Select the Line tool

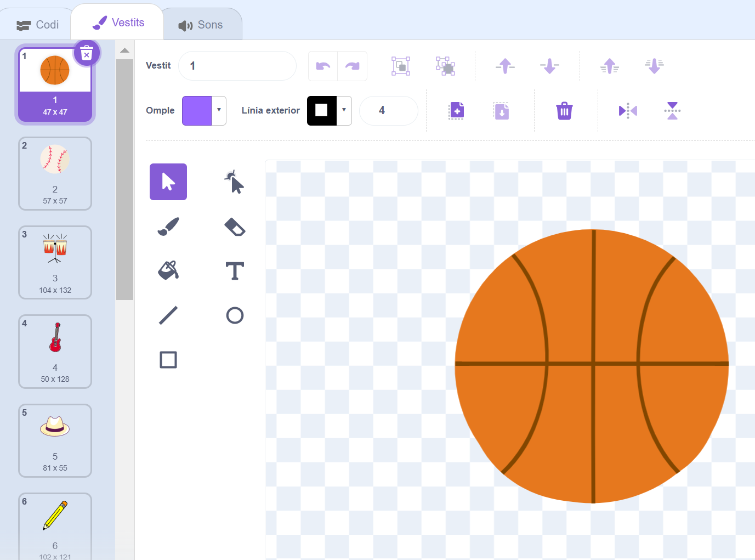click(168, 315)
